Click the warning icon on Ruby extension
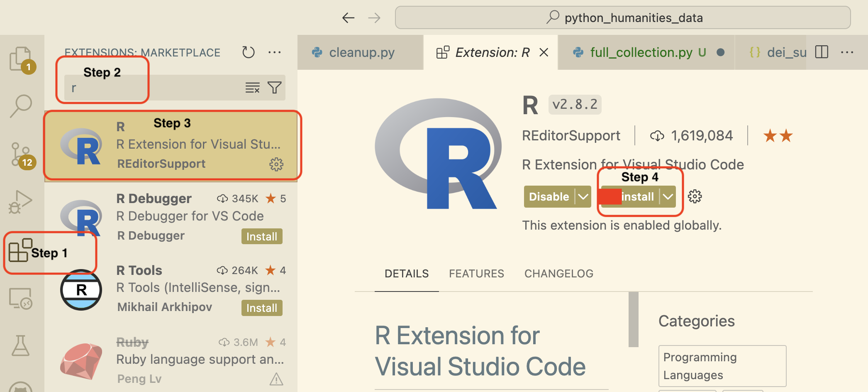The image size is (868, 392). pyautogui.click(x=276, y=379)
